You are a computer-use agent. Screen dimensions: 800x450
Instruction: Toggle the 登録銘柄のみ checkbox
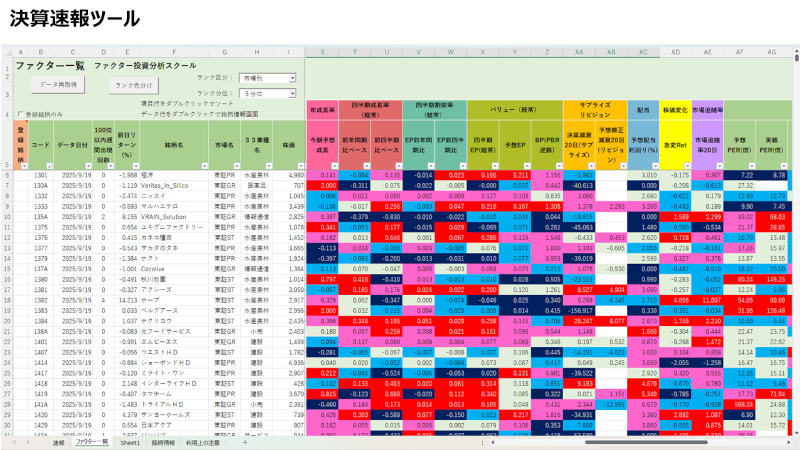coord(19,114)
